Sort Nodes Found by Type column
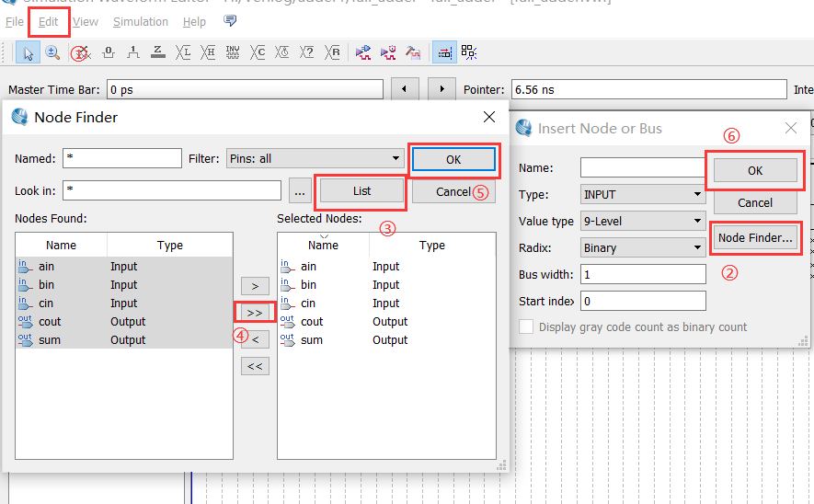Image resolution: width=814 pixels, height=504 pixels. [170, 245]
